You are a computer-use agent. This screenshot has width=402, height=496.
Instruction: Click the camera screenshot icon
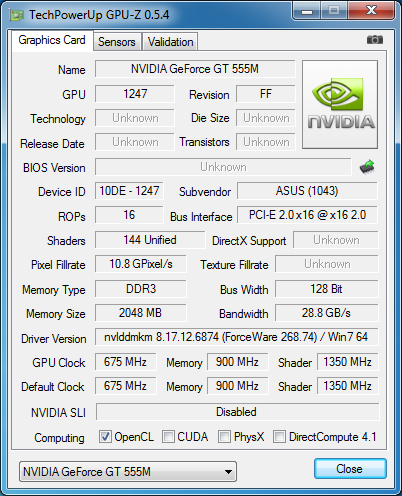point(375,40)
